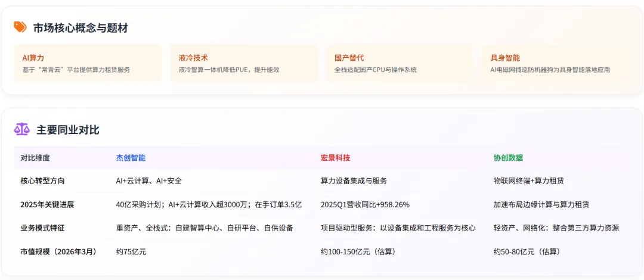Click cell AI+云计算、AI+安全
The height and width of the screenshot is (280, 644).
149,181
